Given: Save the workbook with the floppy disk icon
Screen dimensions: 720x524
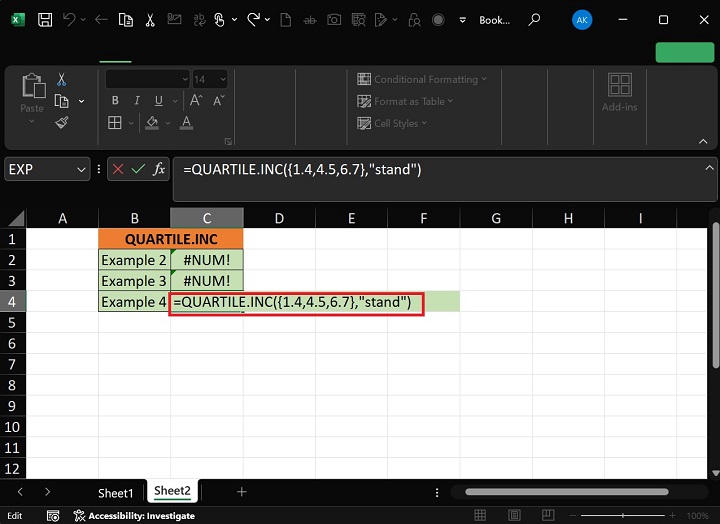Looking at the screenshot, I should (x=45, y=20).
